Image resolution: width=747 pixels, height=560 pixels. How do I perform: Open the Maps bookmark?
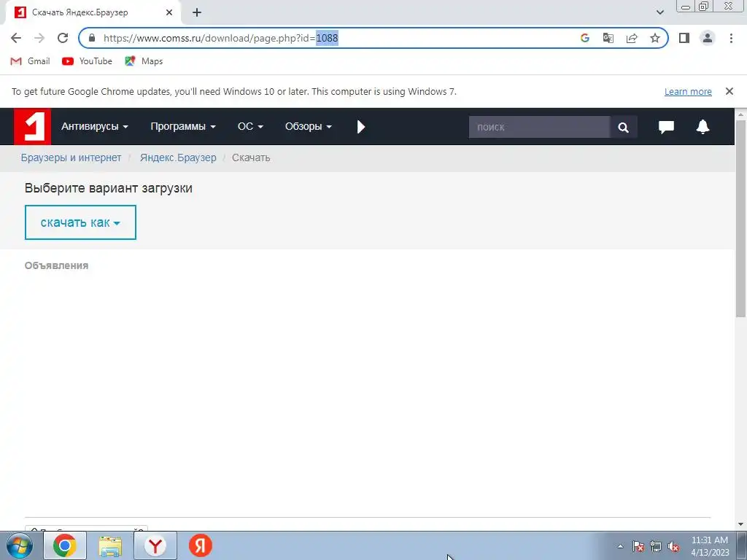point(144,61)
